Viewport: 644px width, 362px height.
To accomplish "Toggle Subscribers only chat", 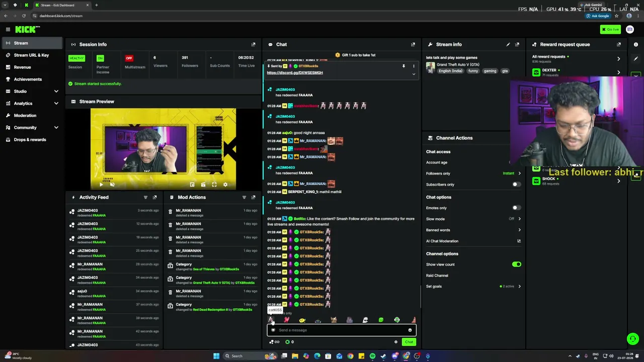I will click(x=516, y=185).
